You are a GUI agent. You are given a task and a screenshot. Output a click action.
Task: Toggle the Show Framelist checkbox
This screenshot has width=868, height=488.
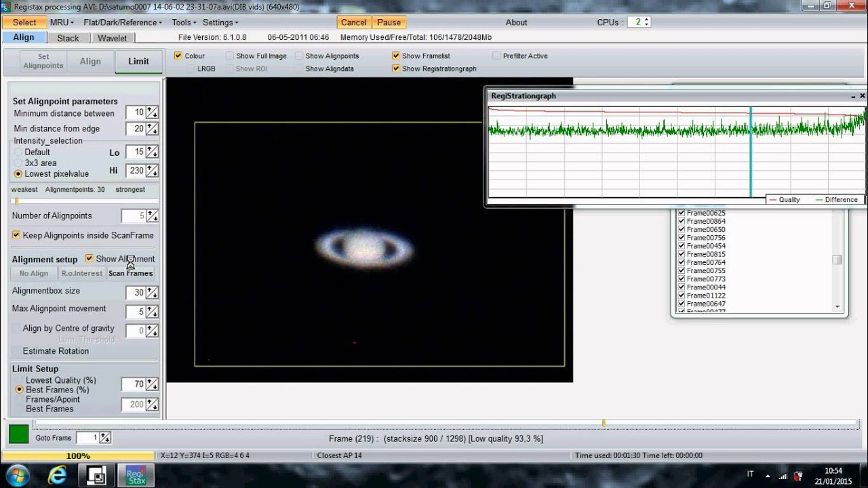point(396,56)
